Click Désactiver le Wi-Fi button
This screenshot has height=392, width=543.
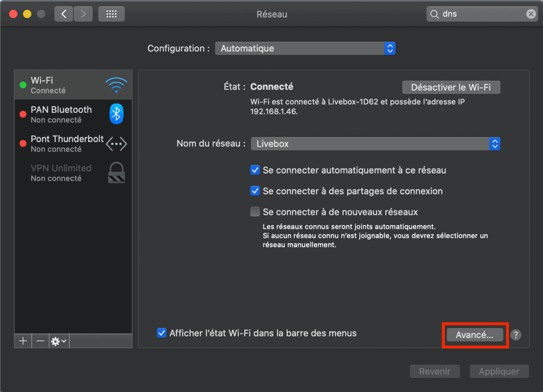pyautogui.click(x=451, y=87)
